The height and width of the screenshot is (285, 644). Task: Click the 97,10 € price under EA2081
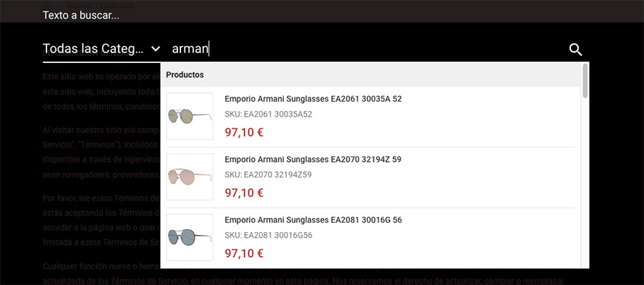(244, 253)
